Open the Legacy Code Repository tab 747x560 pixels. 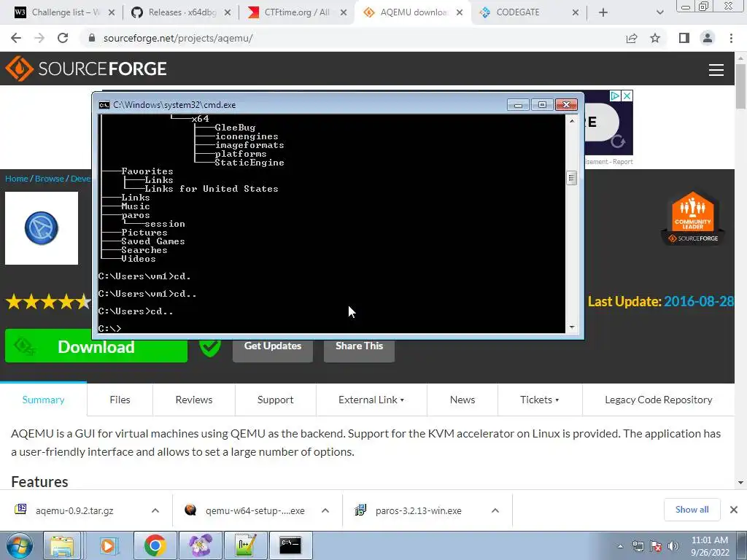pyautogui.click(x=659, y=400)
